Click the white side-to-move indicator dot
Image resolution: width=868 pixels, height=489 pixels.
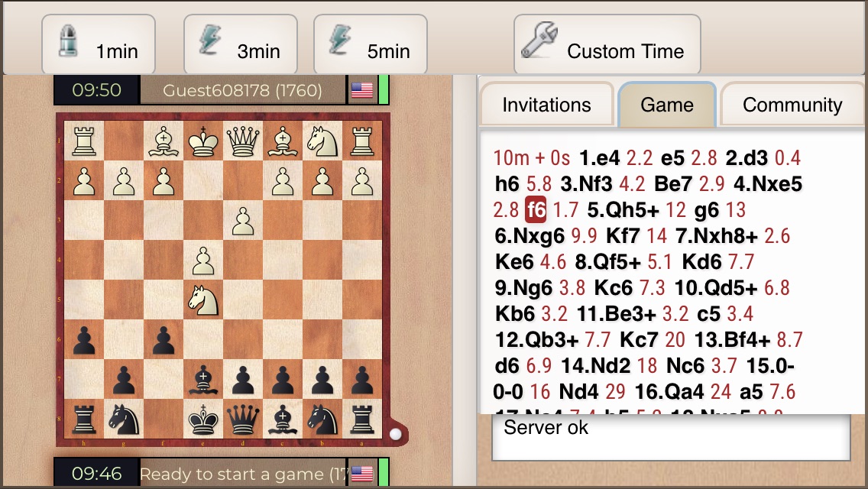(395, 434)
